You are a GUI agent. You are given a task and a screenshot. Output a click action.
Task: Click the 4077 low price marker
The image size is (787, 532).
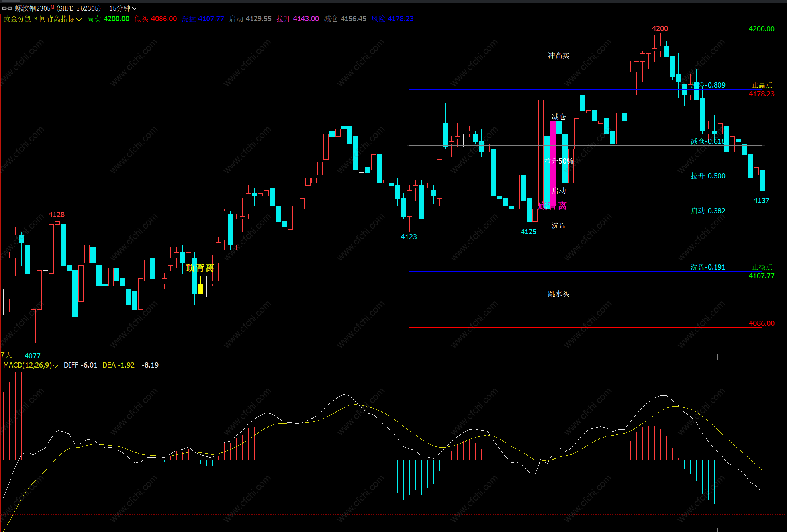[x=32, y=356]
